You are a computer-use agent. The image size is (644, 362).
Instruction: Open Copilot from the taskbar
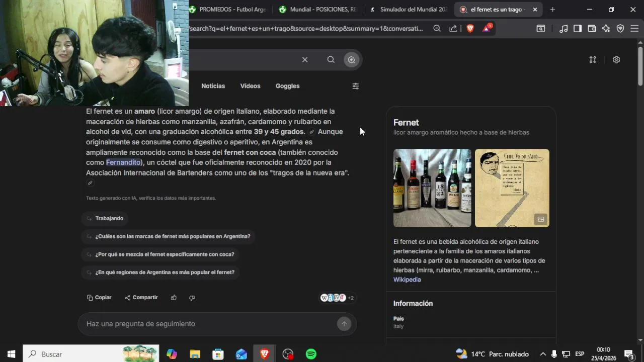(172, 354)
